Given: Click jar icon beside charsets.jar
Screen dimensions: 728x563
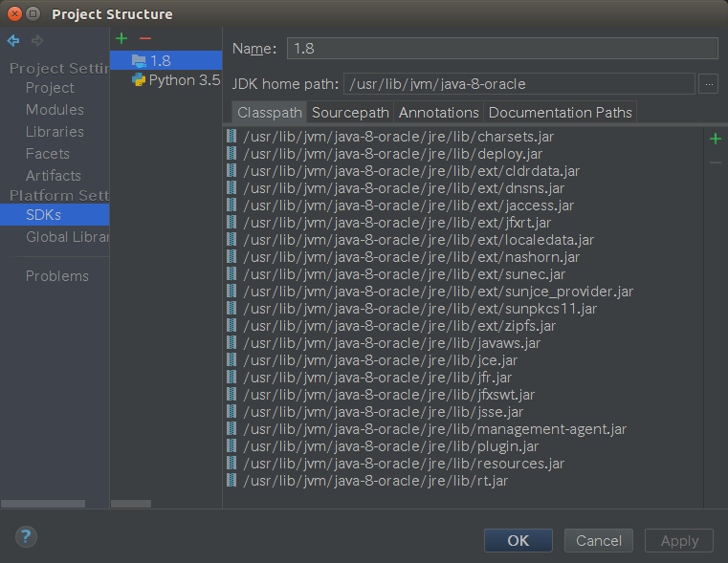Looking at the screenshot, I should (232, 137).
